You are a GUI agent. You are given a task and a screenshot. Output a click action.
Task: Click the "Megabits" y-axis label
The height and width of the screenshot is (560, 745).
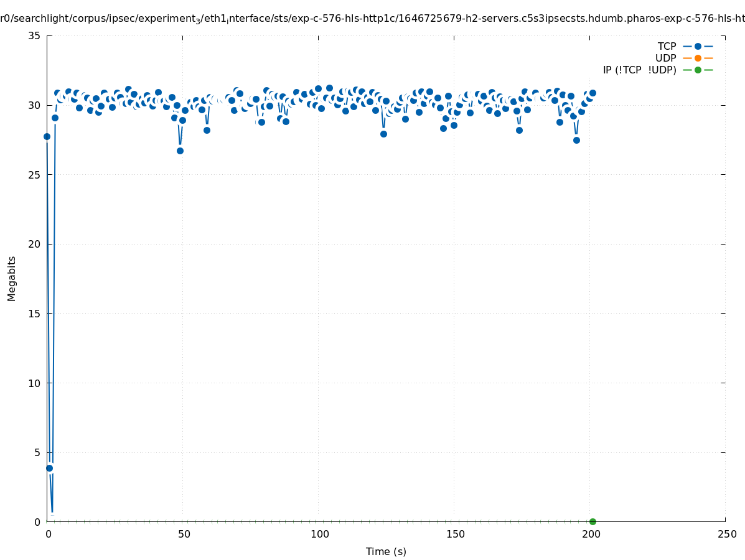click(x=12, y=278)
